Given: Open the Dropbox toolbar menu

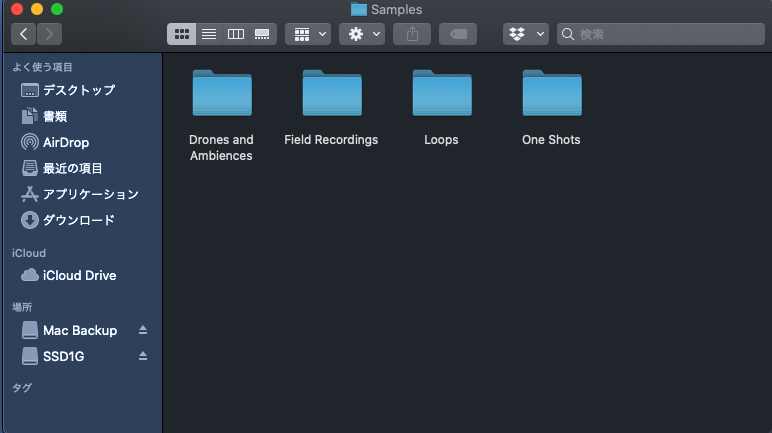Looking at the screenshot, I should coord(526,34).
